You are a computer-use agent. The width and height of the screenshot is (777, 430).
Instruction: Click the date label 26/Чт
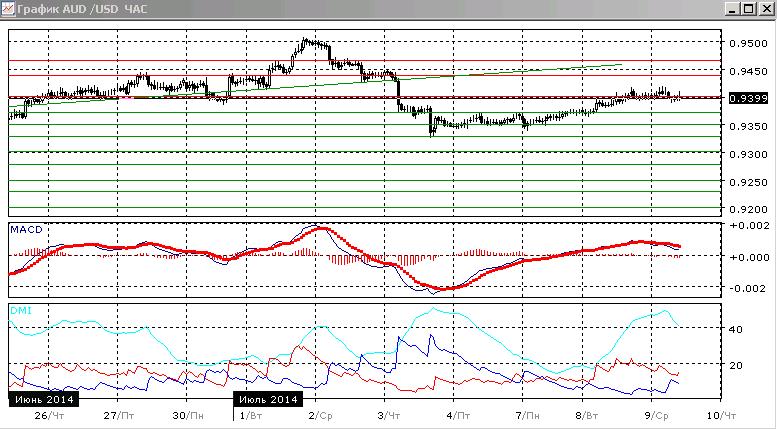49,415
